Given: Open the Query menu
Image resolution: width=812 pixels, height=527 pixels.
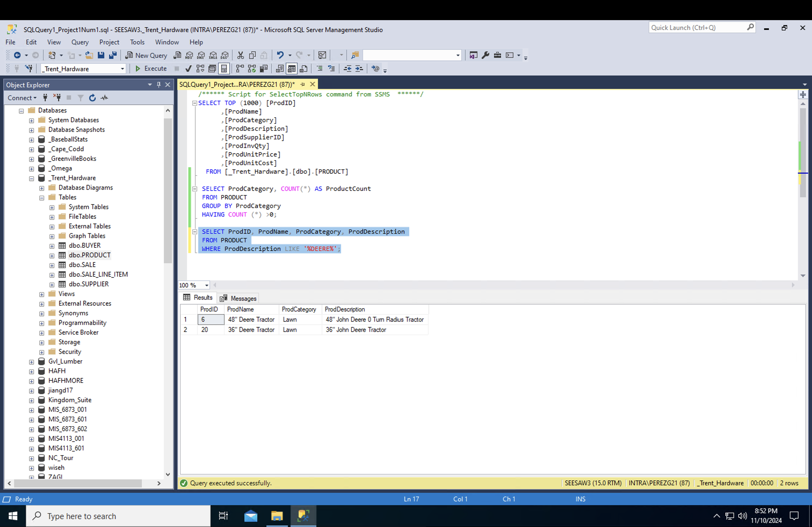Looking at the screenshot, I should pyautogui.click(x=80, y=42).
